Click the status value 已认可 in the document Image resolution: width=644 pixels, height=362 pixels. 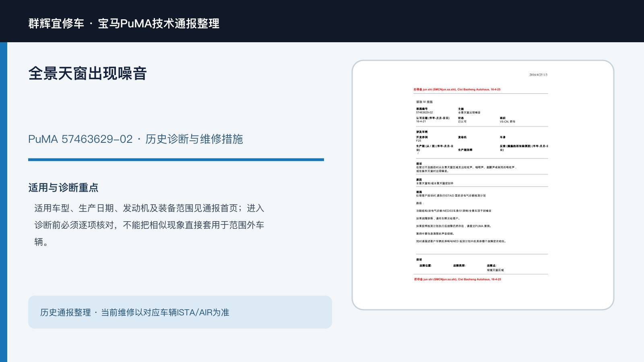[x=462, y=121]
